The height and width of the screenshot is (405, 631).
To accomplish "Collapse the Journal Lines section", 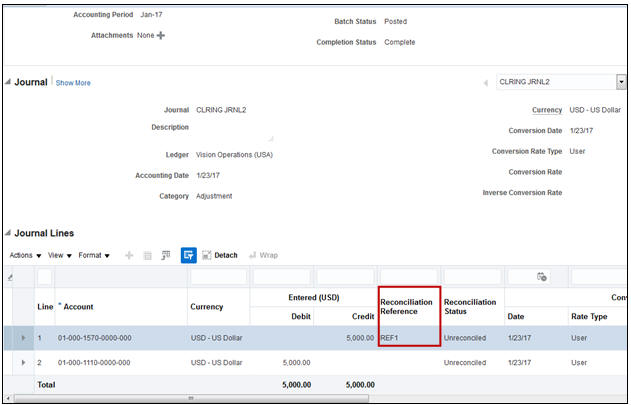I will (8, 233).
